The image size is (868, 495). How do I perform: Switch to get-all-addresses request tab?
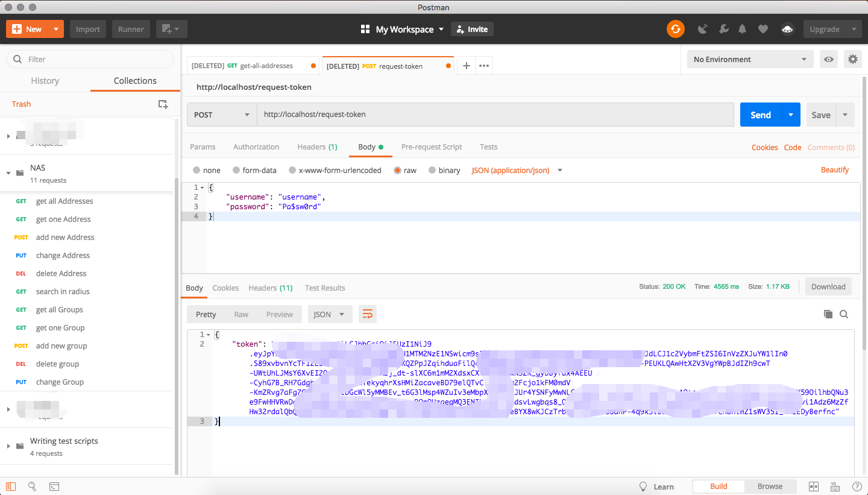(253, 66)
